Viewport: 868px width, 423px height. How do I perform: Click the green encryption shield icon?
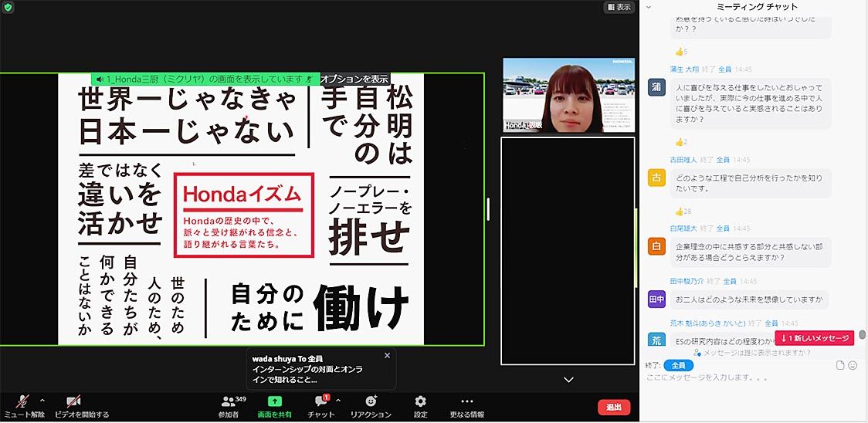[8, 7]
